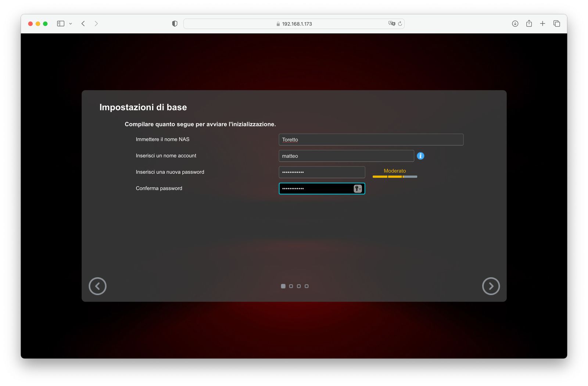Click the 'Conferma password' label
Viewport: 588px width, 386px height.
coord(159,188)
